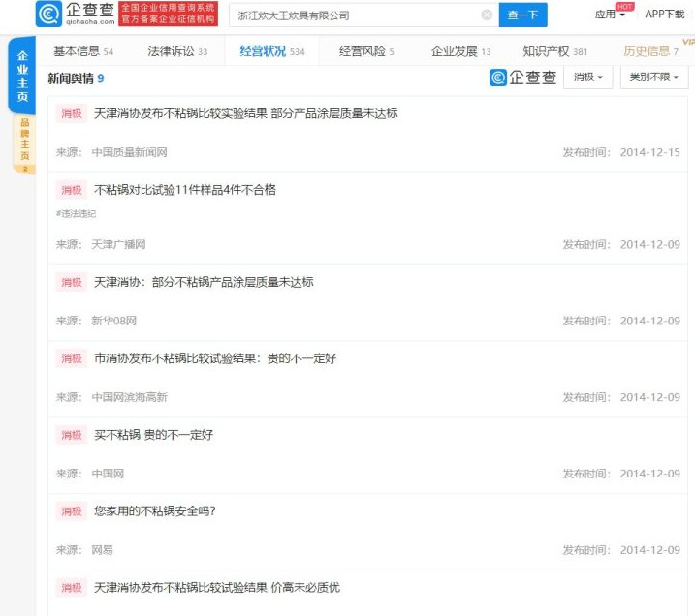
Task: Open news 天津消协发布不粘锅比较试验结果 价高未必质优
Action: point(217,588)
